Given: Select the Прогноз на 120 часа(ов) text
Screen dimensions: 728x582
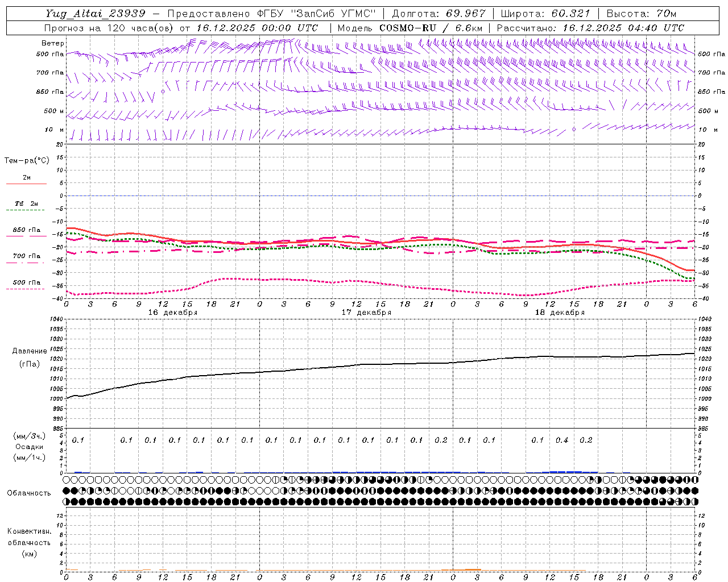Looking at the screenshot, I should (x=110, y=28).
